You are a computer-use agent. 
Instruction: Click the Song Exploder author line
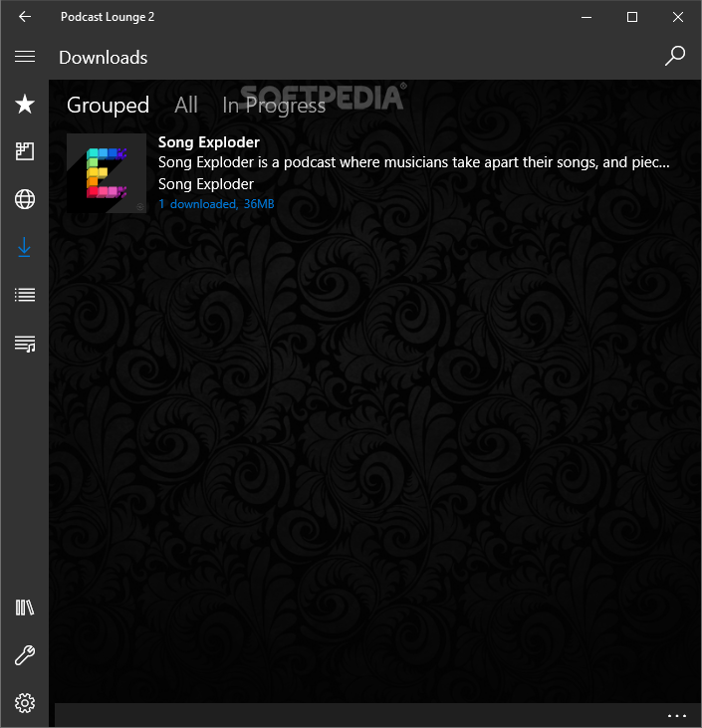pos(206,184)
